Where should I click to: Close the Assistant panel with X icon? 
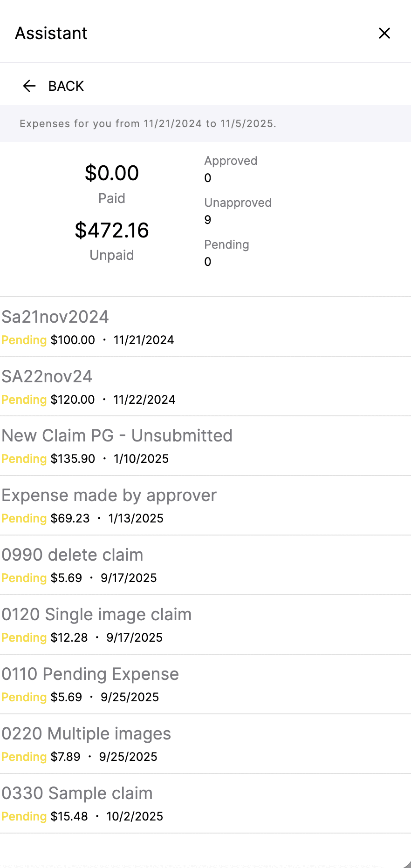384,33
